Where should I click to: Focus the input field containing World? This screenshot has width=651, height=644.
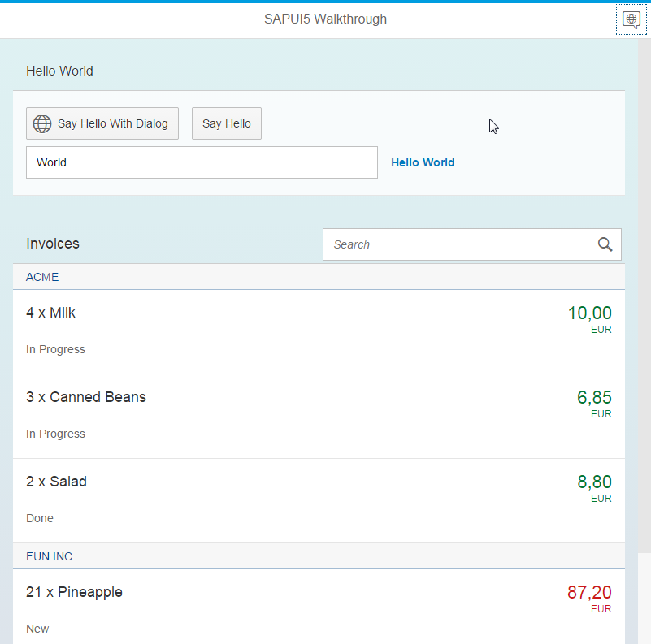202,162
